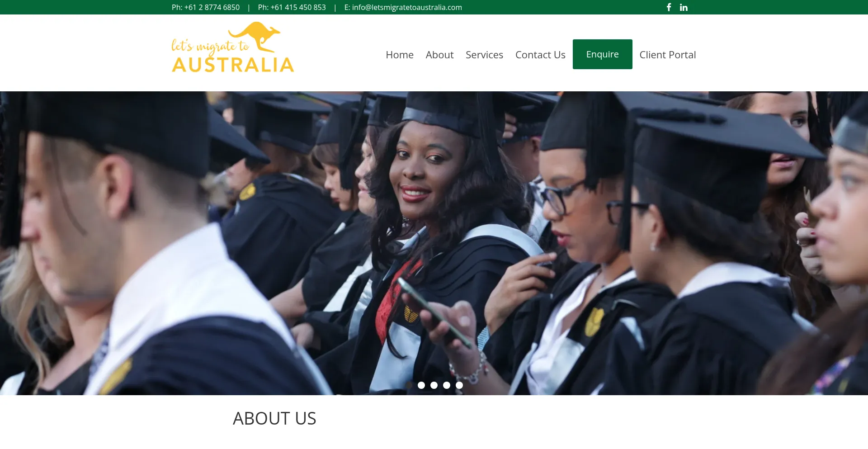
Task: Open the Contact Us page
Action: click(540, 55)
